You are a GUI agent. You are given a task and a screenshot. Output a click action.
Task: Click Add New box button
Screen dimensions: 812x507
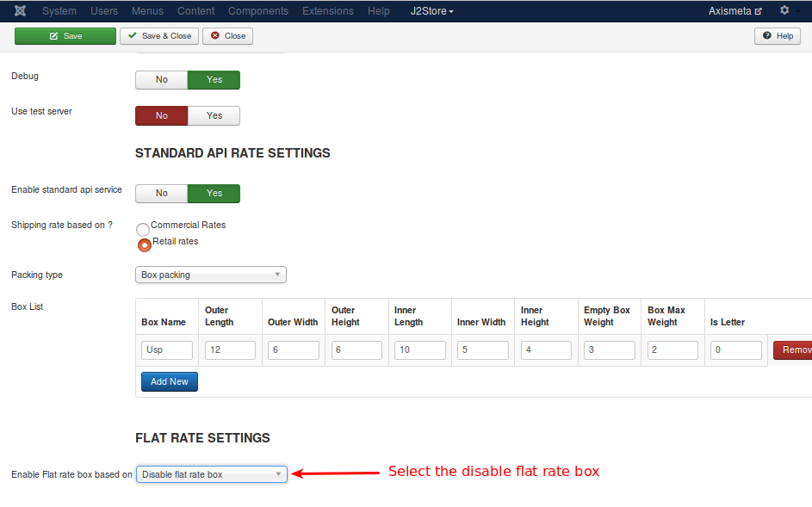coord(170,381)
